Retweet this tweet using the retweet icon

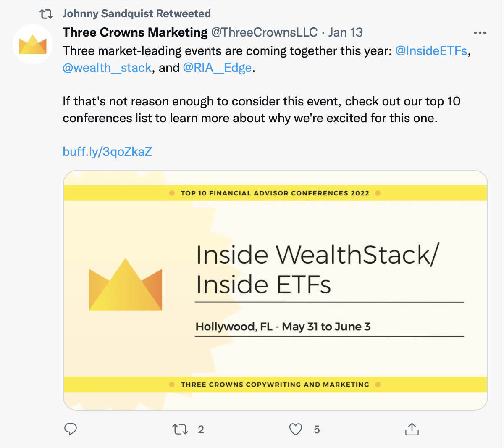click(180, 429)
